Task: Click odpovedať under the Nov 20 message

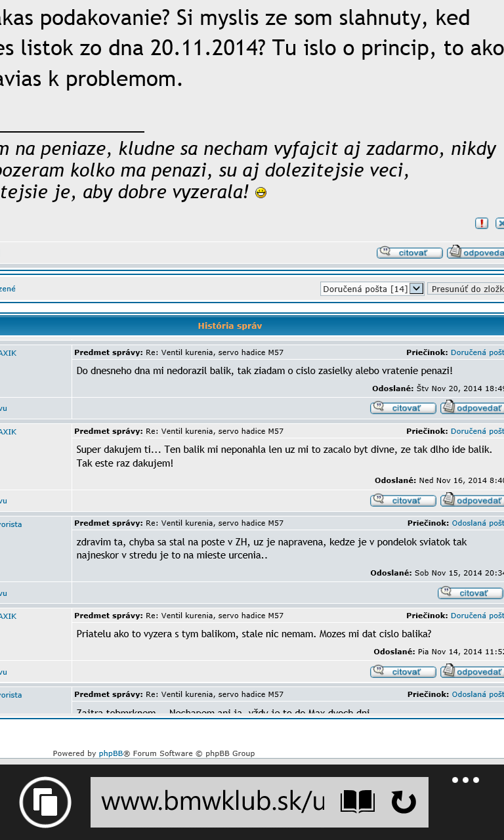Action: click(x=472, y=408)
